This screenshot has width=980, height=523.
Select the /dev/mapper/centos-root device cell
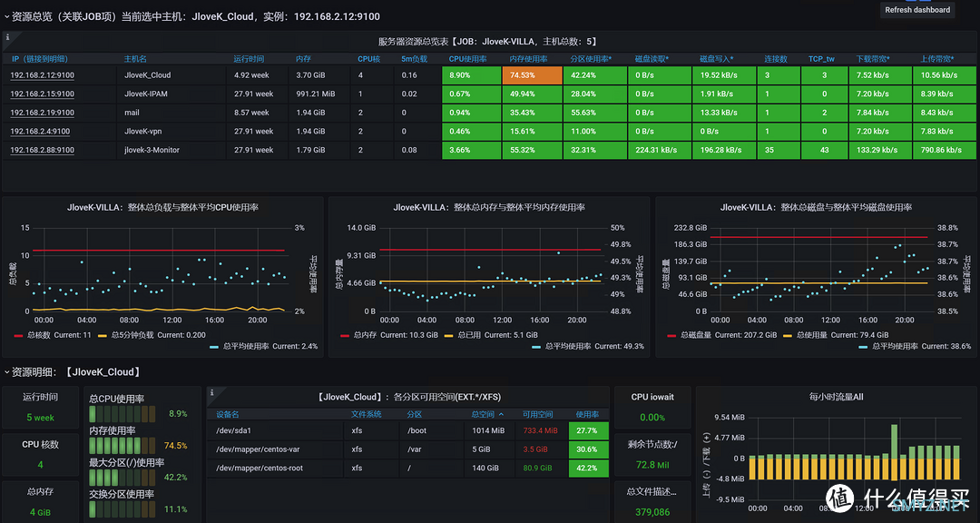pos(275,468)
